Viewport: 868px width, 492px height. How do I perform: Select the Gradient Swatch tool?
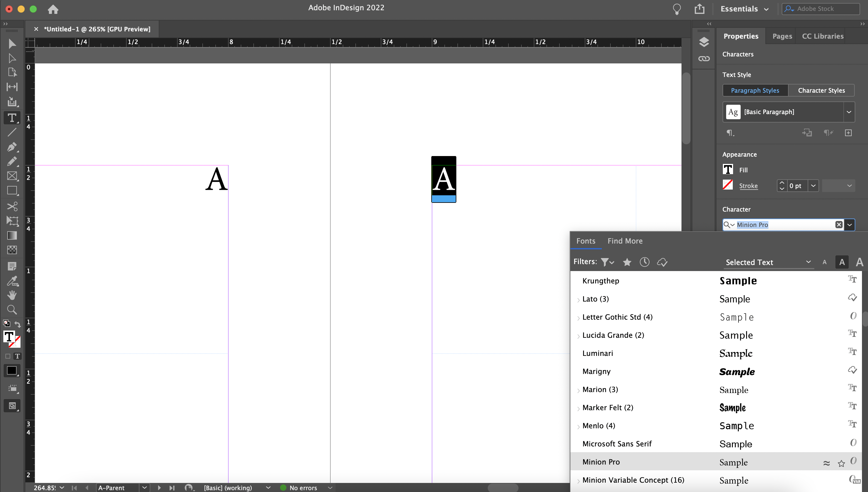click(12, 235)
